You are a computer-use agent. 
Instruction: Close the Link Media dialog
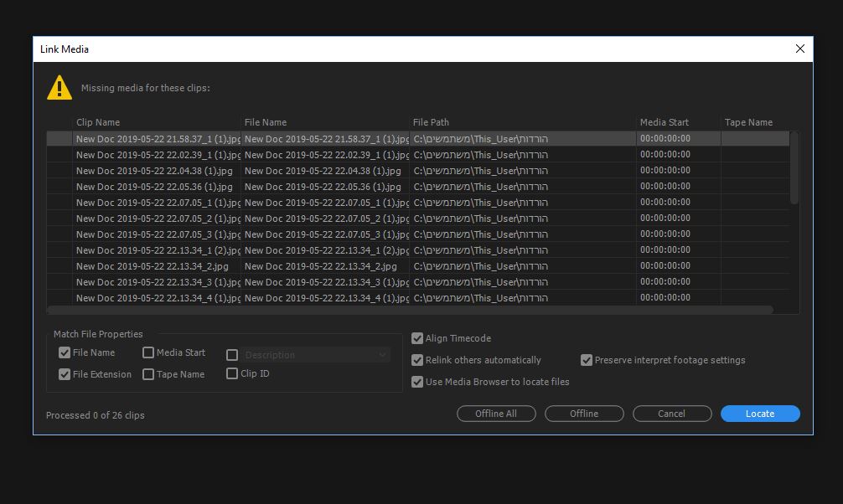pos(799,49)
